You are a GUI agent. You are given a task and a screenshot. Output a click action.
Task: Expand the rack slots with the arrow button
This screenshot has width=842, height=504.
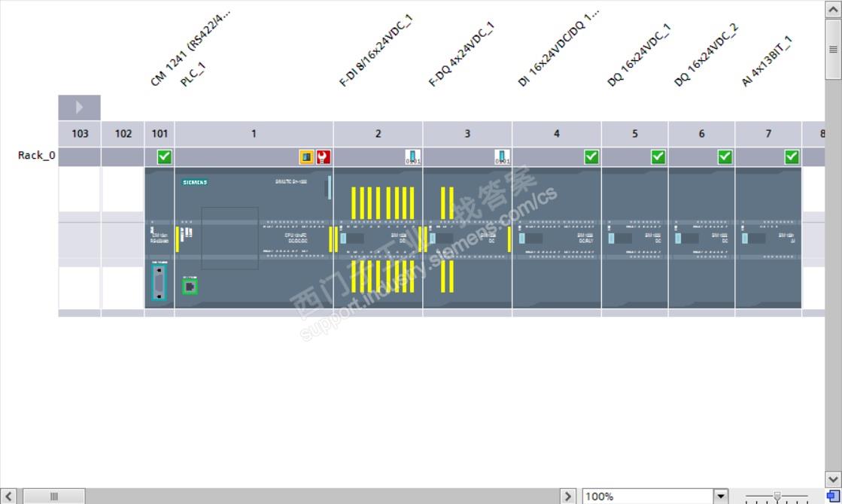(x=79, y=108)
